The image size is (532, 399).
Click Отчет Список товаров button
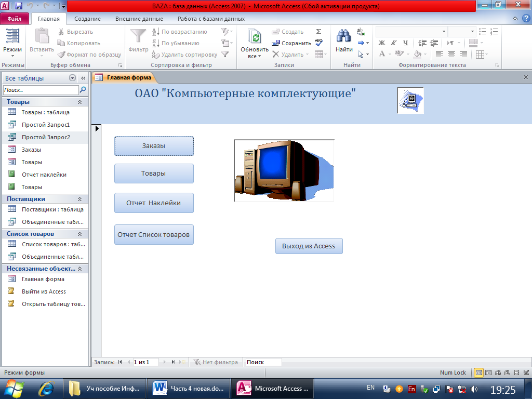(154, 234)
